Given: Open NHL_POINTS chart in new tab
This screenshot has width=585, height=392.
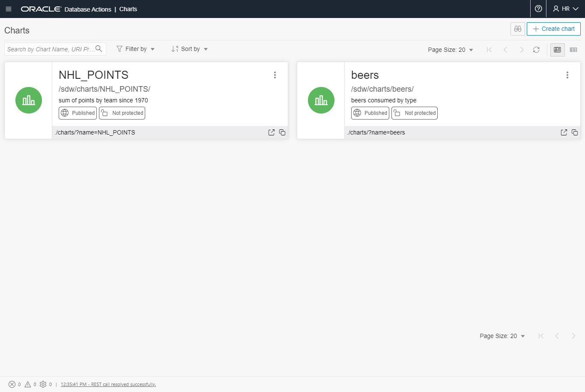Looking at the screenshot, I should coord(272,132).
